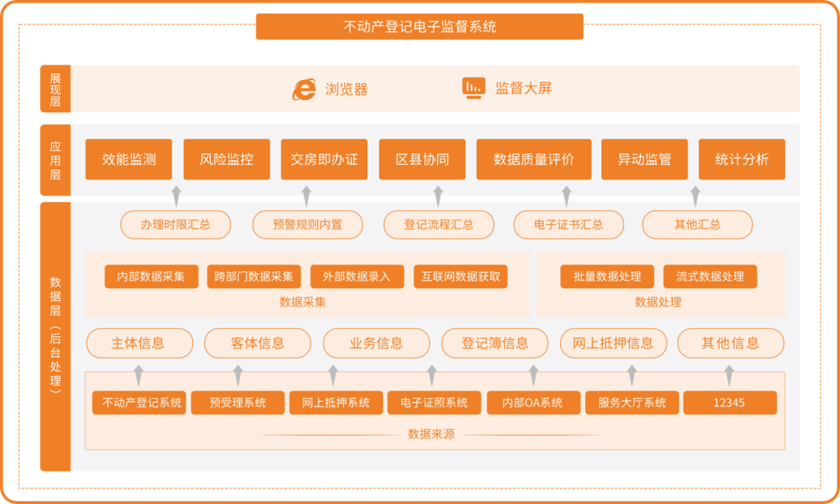Click the up arrow below 主体信息
This screenshot has width=840, height=504.
[x=138, y=376]
